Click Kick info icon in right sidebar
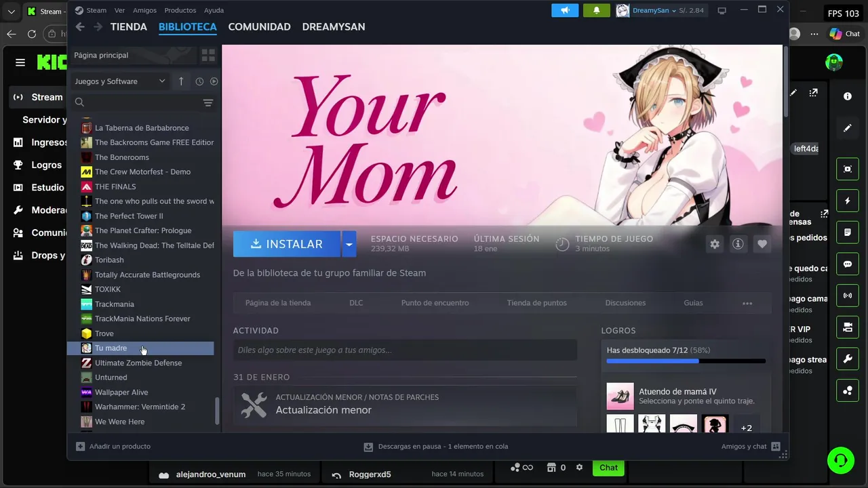 [x=848, y=96]
